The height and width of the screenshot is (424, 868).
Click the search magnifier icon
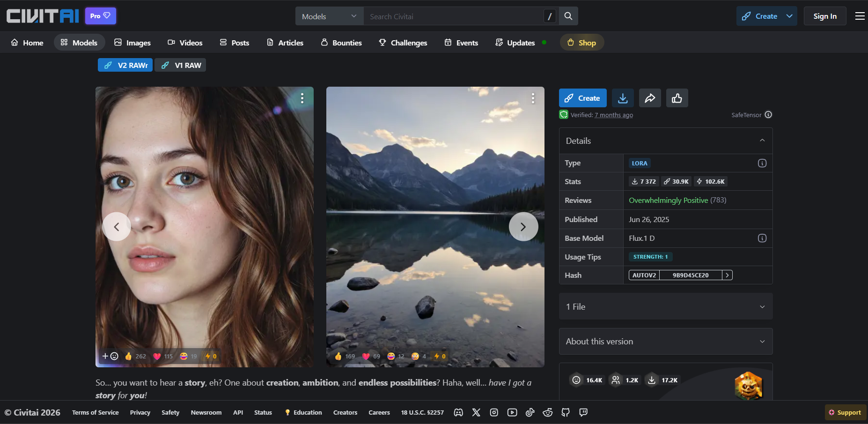coord(568,16)
